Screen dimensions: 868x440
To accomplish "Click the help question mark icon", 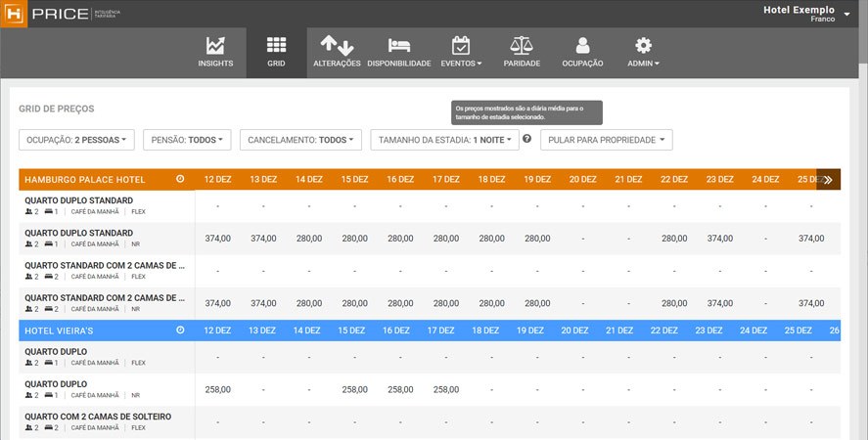I will [526, 139].
